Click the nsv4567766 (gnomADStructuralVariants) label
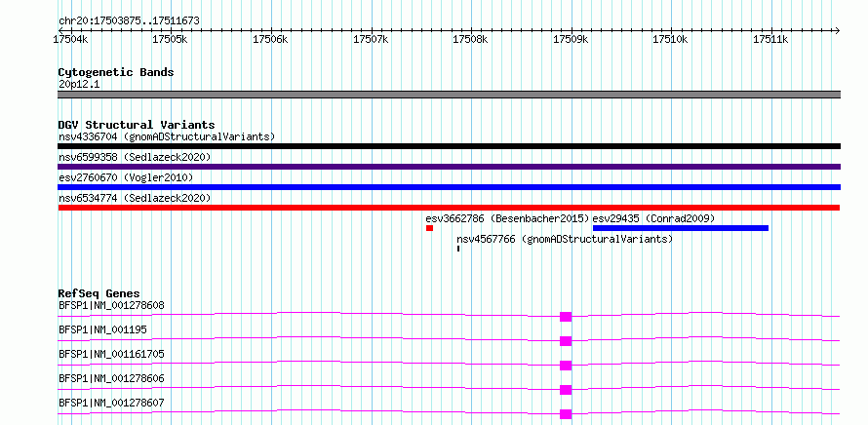 565,240
